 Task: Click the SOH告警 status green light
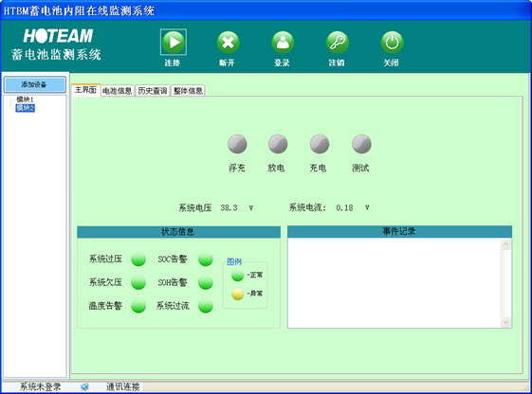pyautogui.click(x=206, y=282)
